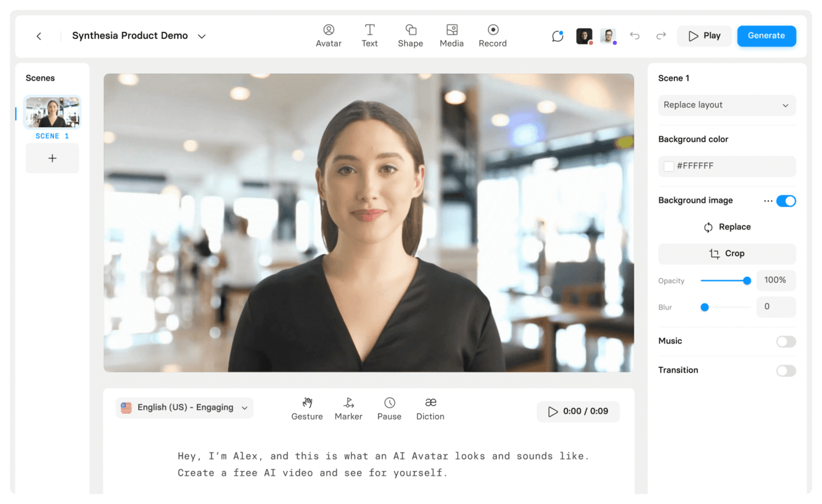Click the 'Background color' label

693,139
